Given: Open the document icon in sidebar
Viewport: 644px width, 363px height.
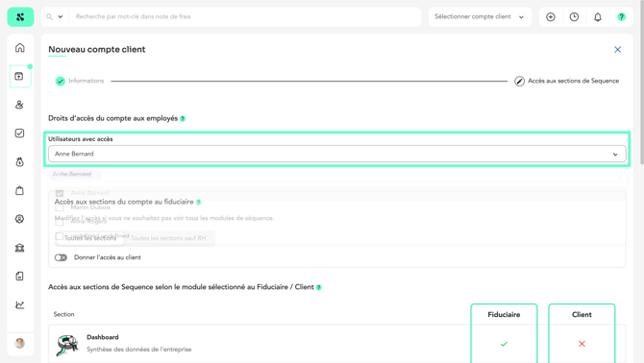Looking at the screenshot, I should 20,276.
